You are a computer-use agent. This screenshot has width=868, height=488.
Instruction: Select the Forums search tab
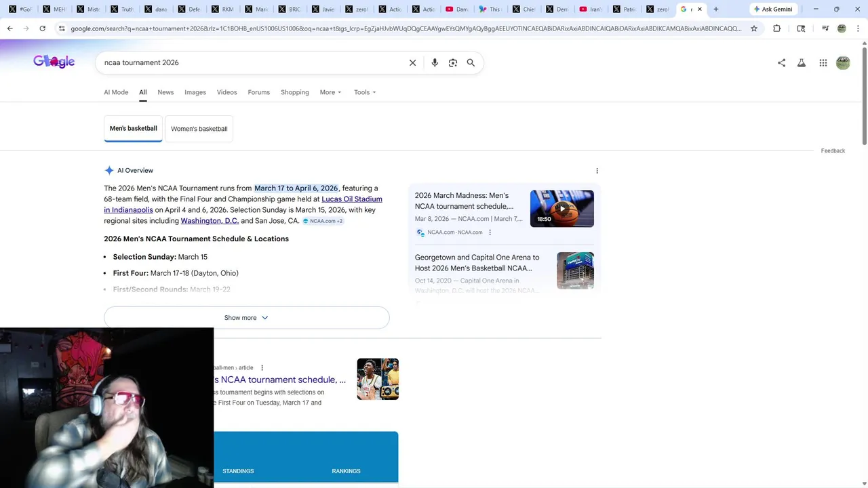[x=258, y=92]
